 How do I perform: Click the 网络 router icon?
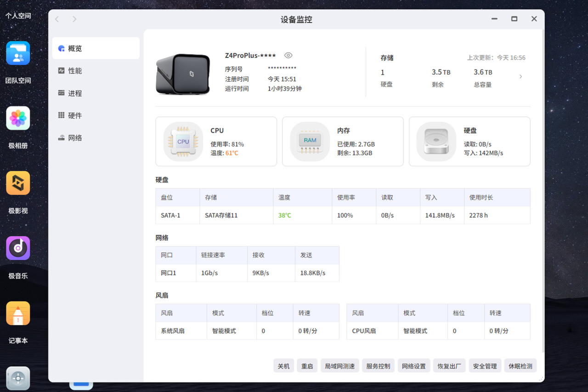pyautogui.click(x=61, y=138)
